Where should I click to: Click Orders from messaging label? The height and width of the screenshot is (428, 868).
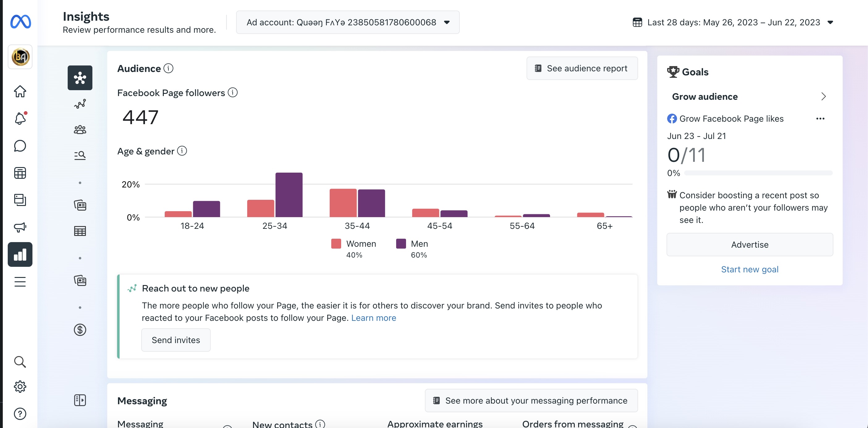pos(573,424)
